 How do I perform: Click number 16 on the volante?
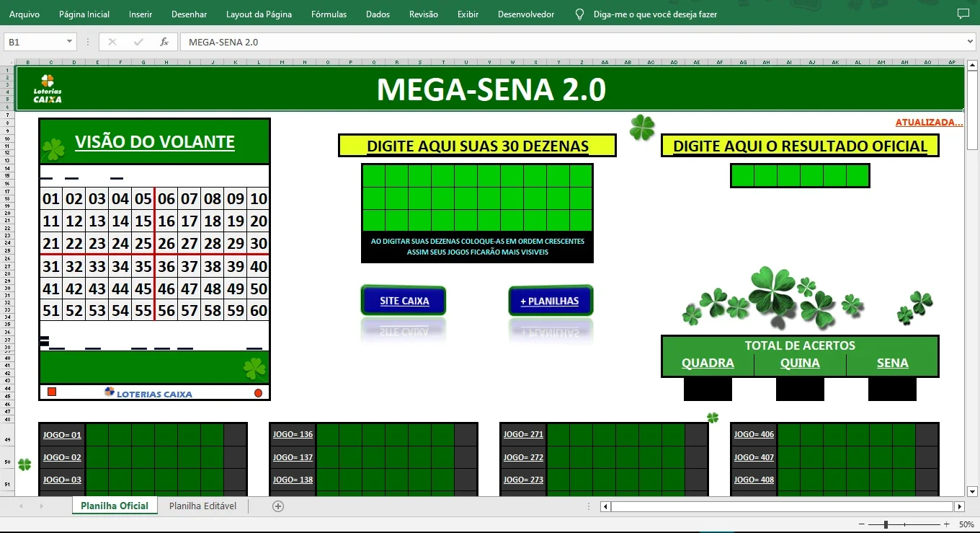[x=166, y=221]
